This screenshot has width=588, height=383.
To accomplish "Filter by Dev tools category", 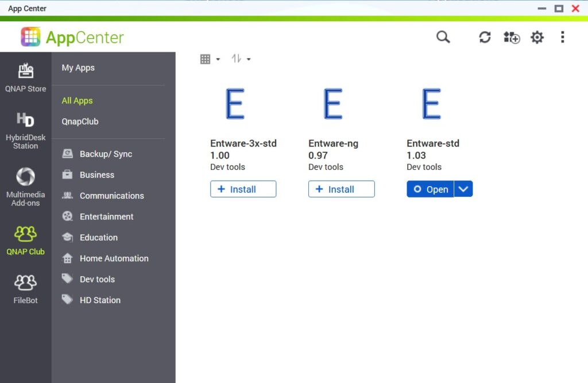I will [97, 279].
